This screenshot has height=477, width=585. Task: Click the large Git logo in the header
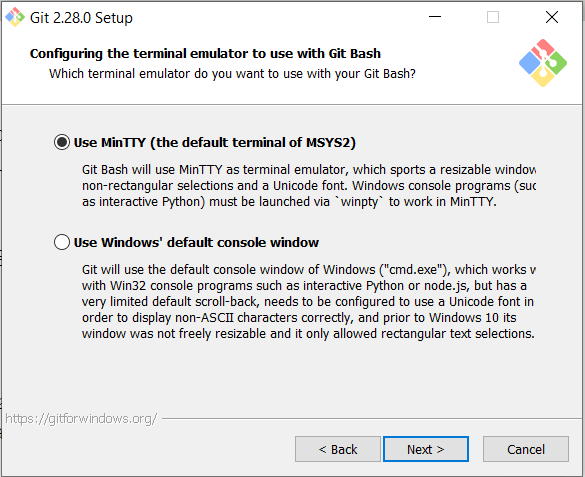pos(542,63)
